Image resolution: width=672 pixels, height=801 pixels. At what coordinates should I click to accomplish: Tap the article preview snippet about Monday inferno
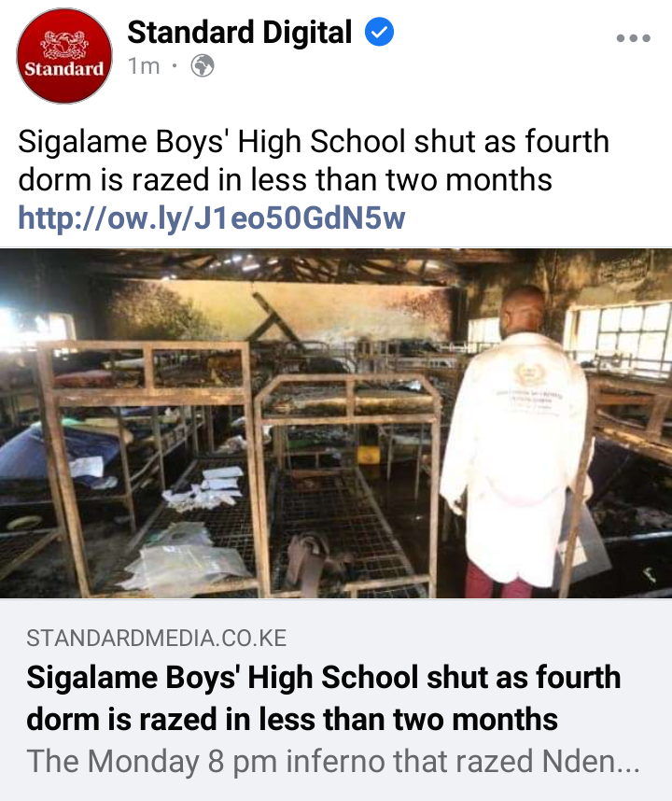(333, 761)
